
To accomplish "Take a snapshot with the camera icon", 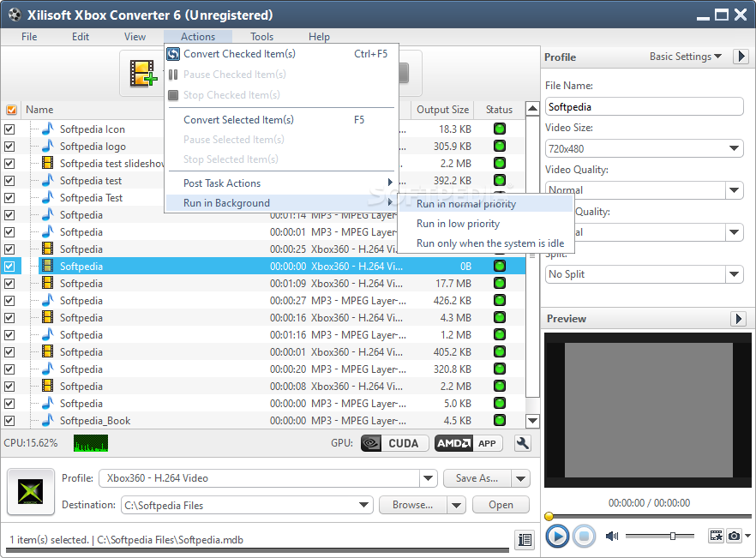I will click(x=734, y=536).
